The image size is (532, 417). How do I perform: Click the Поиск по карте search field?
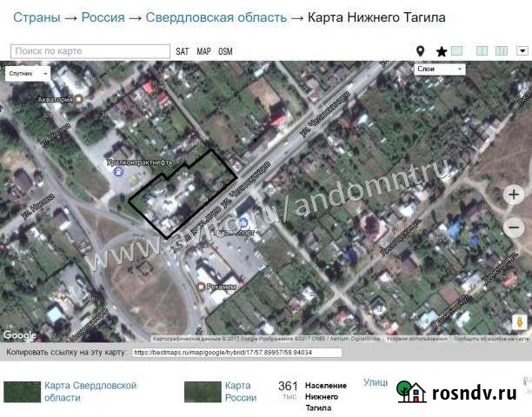(90, 52)
